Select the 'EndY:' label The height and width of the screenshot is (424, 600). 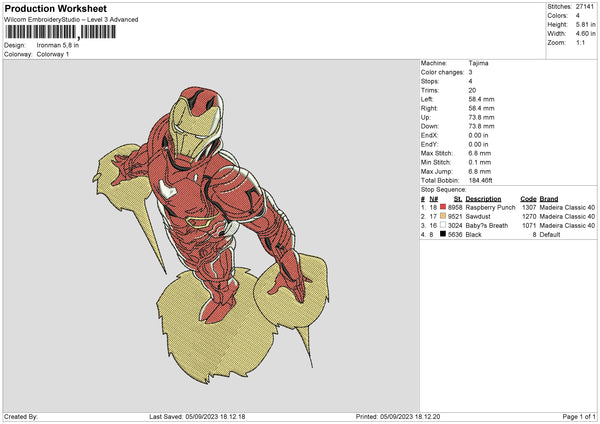click(x=429, y=144)
